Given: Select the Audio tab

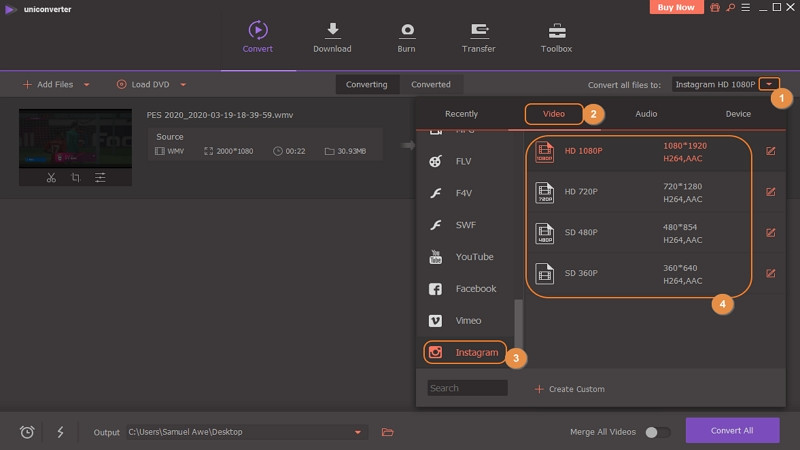Looking at the screenshot, I should point(646,114).
